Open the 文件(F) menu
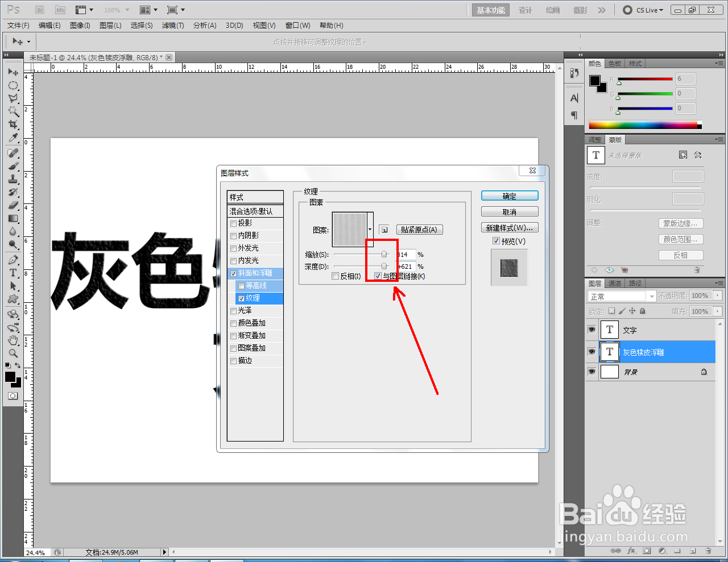 coord(18,26)
